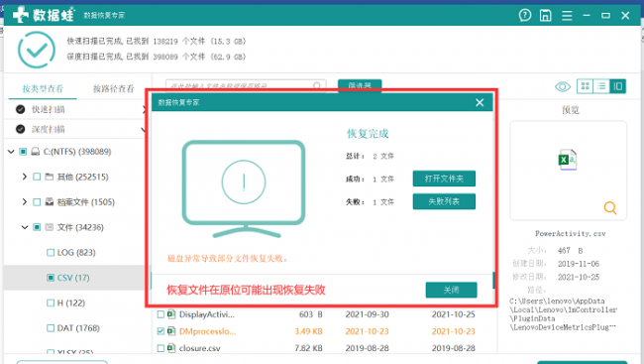This screenshot has width=644, height=364.
Task: Select the DMprocesslo... file name
Action: tap(207, 331)
